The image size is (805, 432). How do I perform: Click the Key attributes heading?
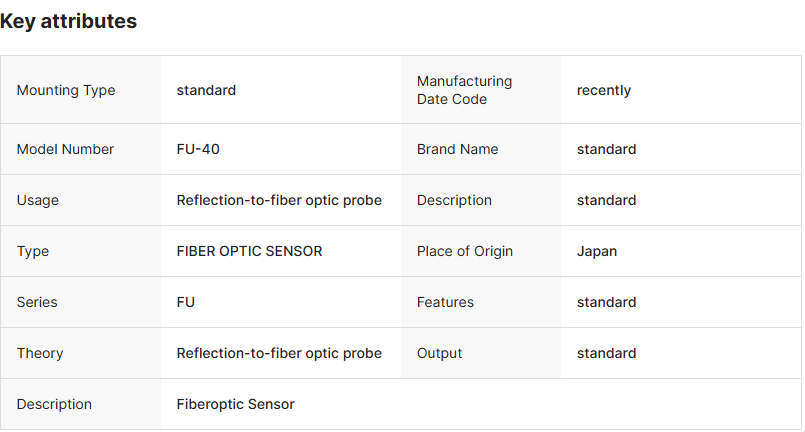click(69, 21)
